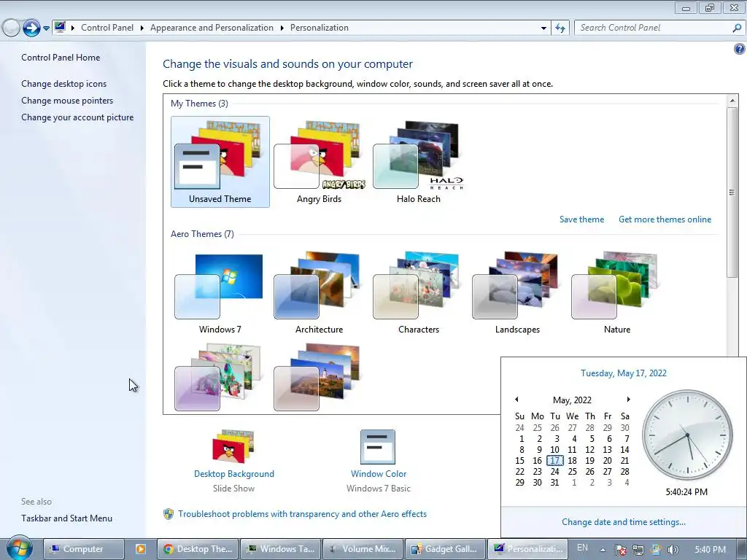This screenshot has height=560, width=747.
Task: Expand breadcrumb arrow before Control Panel
Action: click(73, 28)
